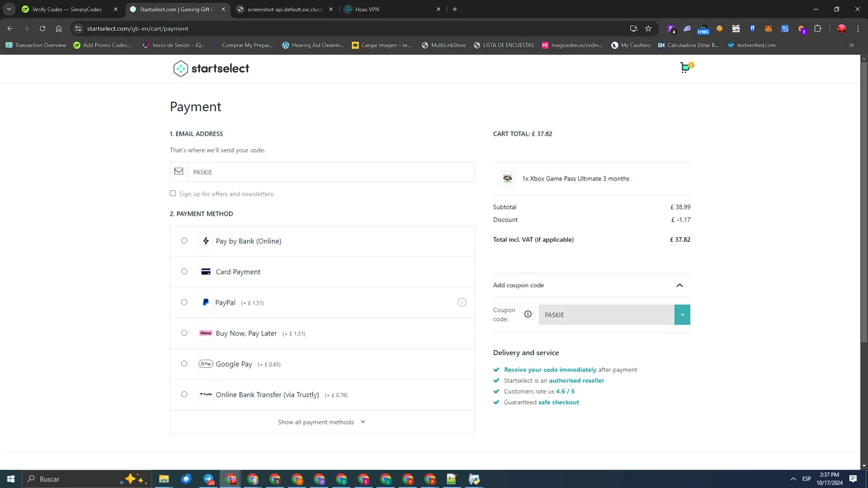Click the Subtotal £ 38.99 value
This screenshot has height=488, width=868.
click(x=680, y=207)
